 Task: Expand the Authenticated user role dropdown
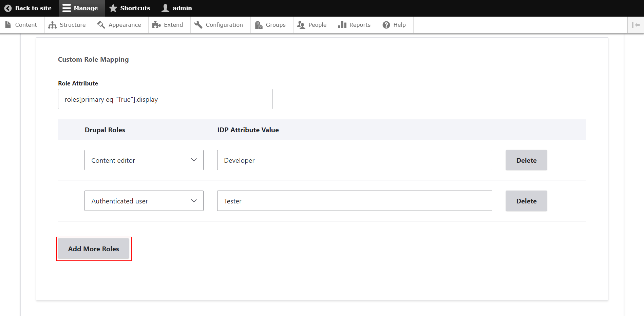click(x=144, y=201)
